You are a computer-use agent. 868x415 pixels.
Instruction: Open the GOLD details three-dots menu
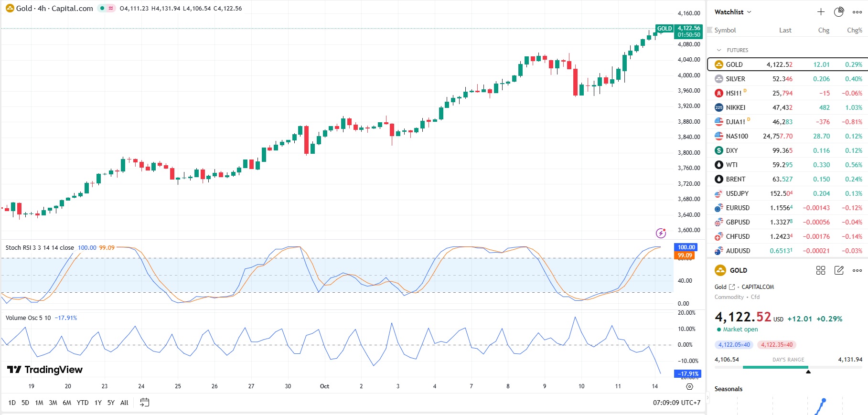click(x=857, y=270)
